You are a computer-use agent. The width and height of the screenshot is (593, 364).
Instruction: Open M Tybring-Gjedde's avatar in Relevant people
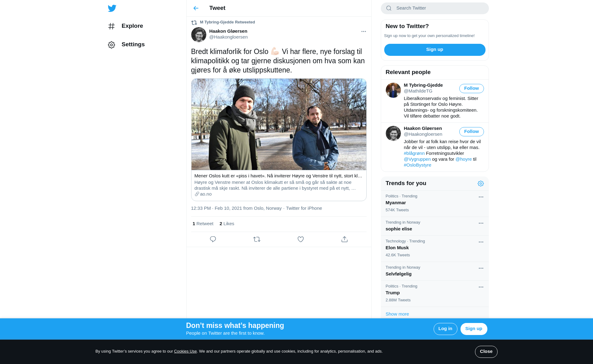393,90
